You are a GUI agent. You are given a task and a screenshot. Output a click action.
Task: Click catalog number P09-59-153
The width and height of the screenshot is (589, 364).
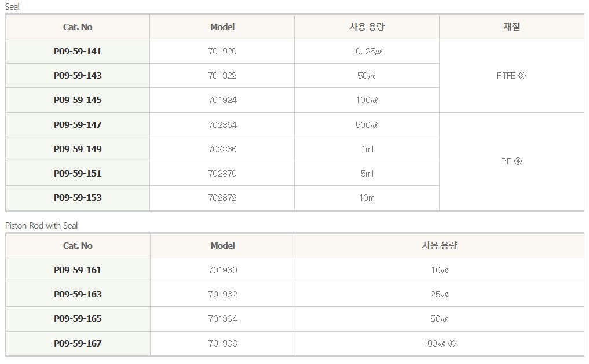(78, 198)
